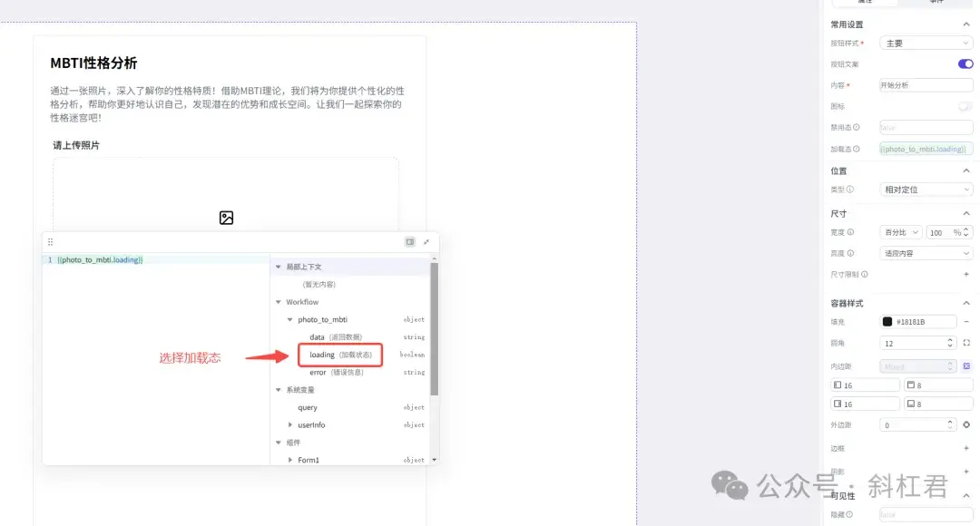Collapse the 容器样式 section
This screenshot has height=526, width=980.
pyautogui.click(x=966, y=303)
